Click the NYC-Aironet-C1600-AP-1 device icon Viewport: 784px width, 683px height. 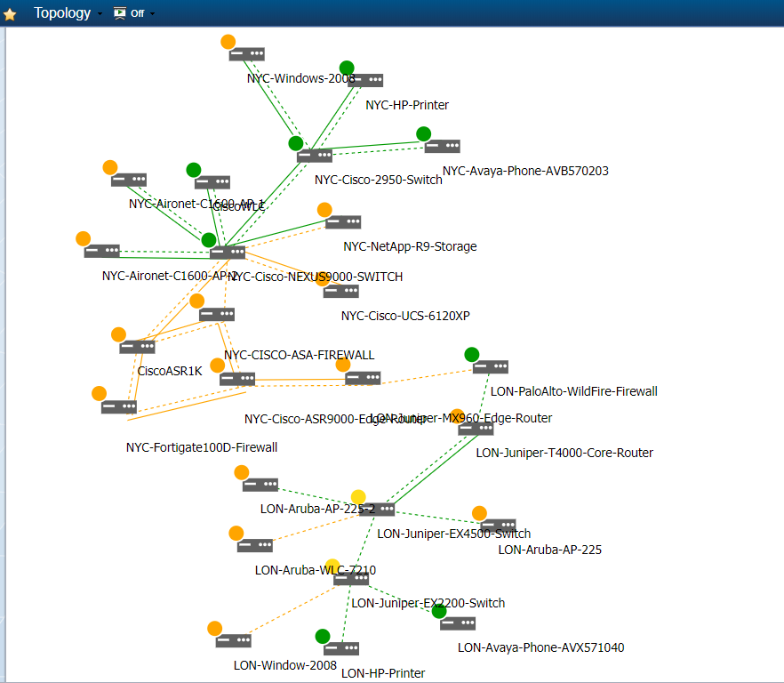tap(129, 180)
